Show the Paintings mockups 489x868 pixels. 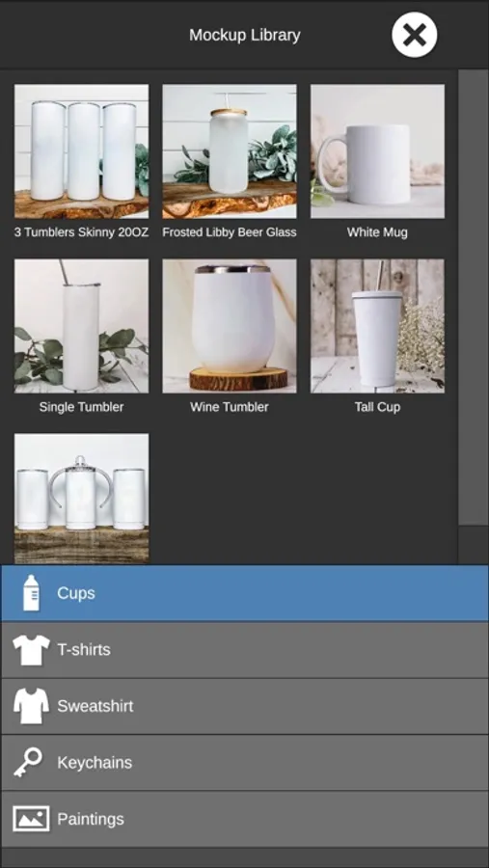[245, 819]
